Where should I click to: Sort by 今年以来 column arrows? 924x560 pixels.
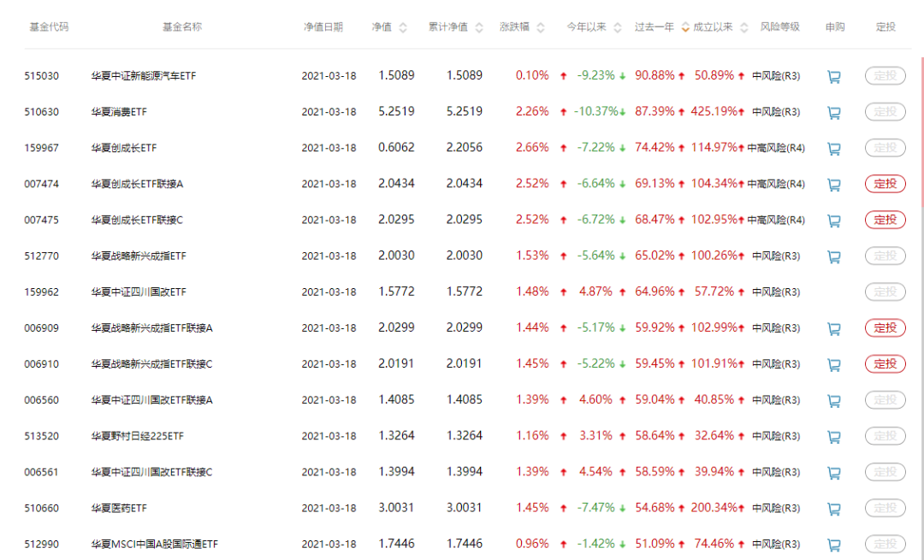(618, 27)
